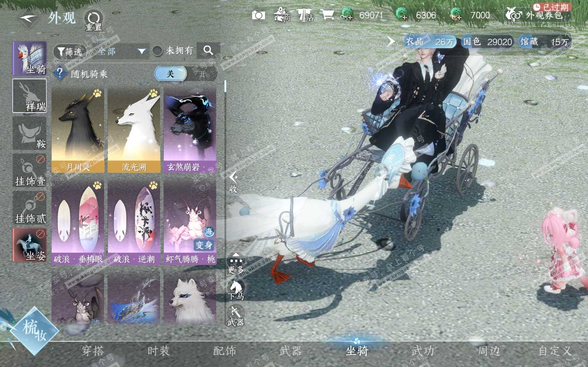This screenshot has width=588, height=367.
Task: Click the 重置 reset button
Action: [x=93, y=21]
